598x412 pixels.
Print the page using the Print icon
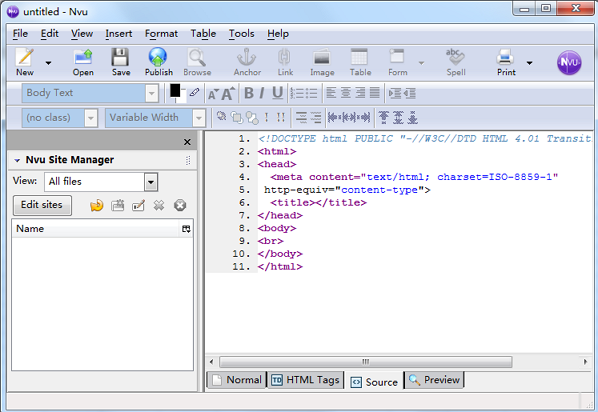pos(505,57)
